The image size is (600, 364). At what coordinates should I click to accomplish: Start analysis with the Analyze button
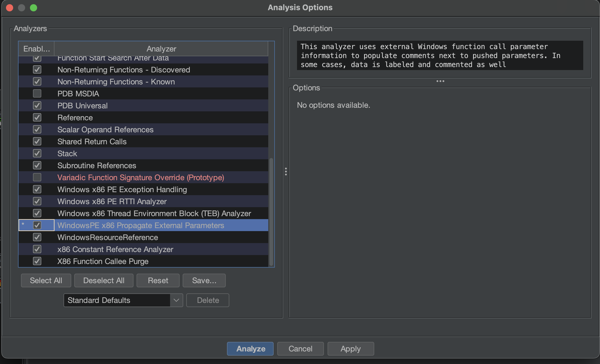250,349
